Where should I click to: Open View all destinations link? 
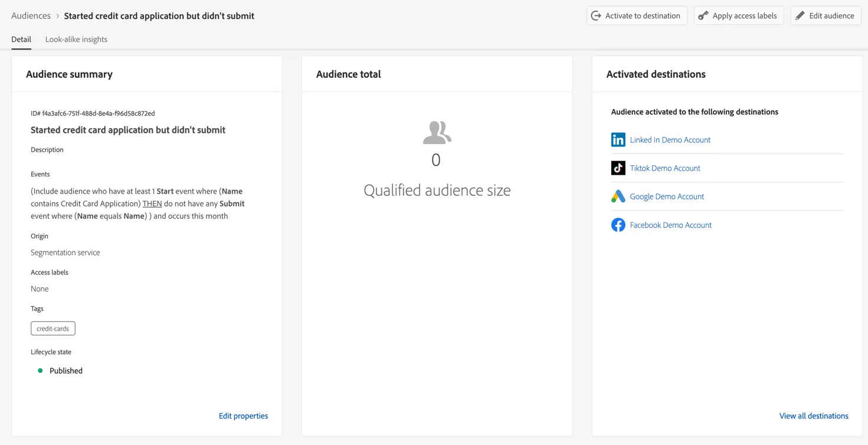pos(814,416)
